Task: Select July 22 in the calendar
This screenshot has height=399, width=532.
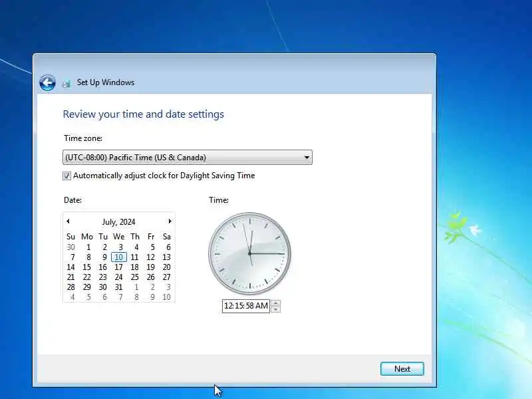Action: pos(87,277)
